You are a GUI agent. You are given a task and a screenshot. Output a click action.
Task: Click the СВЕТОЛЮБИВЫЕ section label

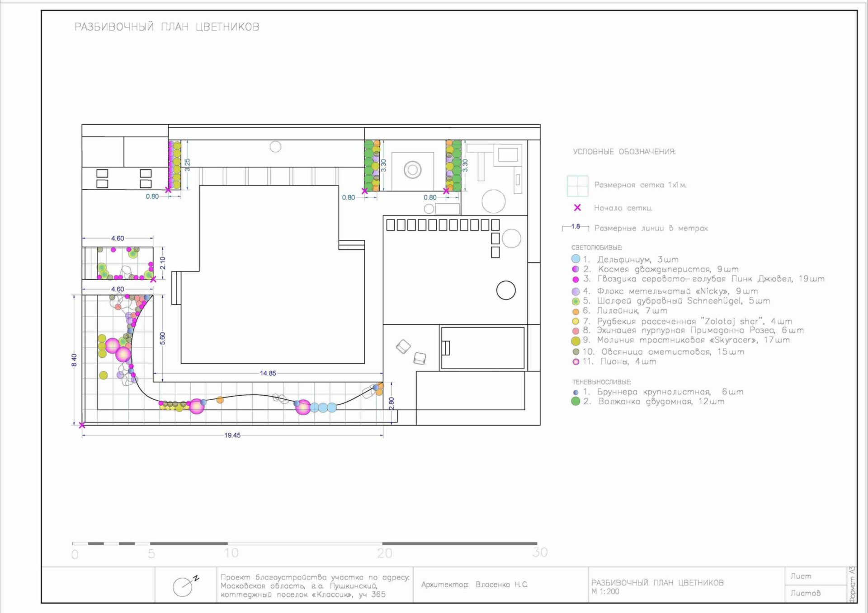[x=596, y=248]
